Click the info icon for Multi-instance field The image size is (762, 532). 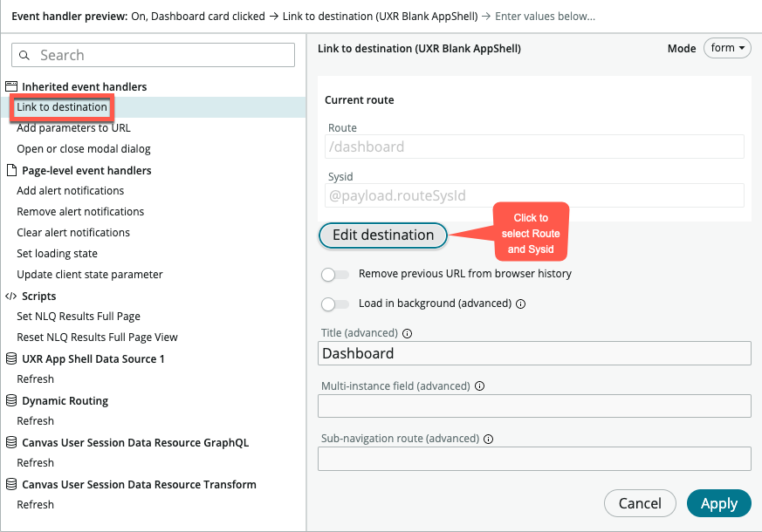click(479, 385)
